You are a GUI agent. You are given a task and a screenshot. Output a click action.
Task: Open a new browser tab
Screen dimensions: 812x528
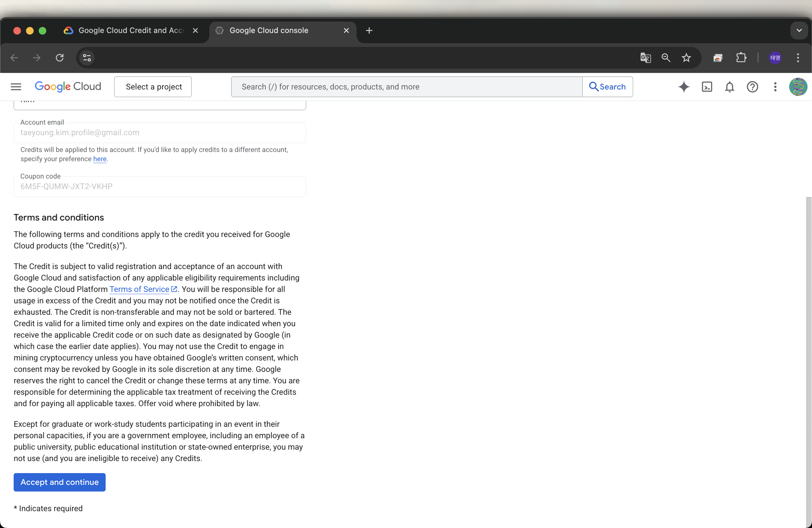[369, 30]
